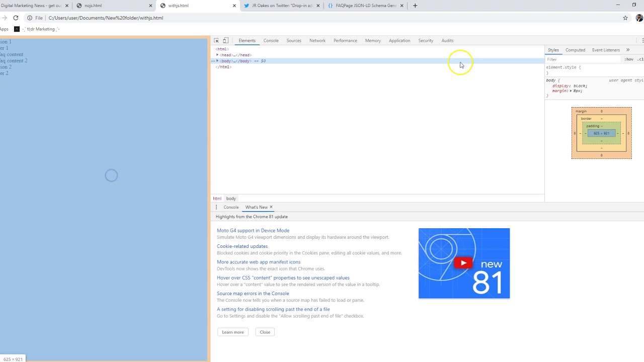644x362 pixels.
Task: Click the display: block declaration
Action: 570,86
